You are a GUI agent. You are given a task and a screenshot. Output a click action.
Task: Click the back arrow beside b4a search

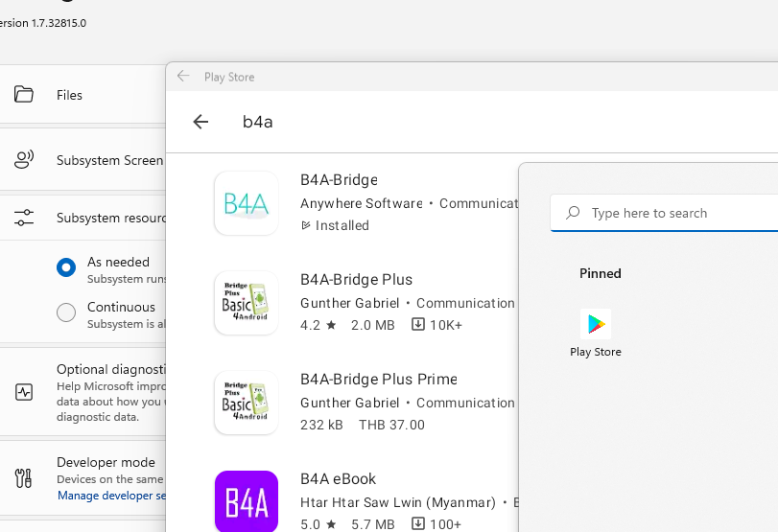coord(200,122)
